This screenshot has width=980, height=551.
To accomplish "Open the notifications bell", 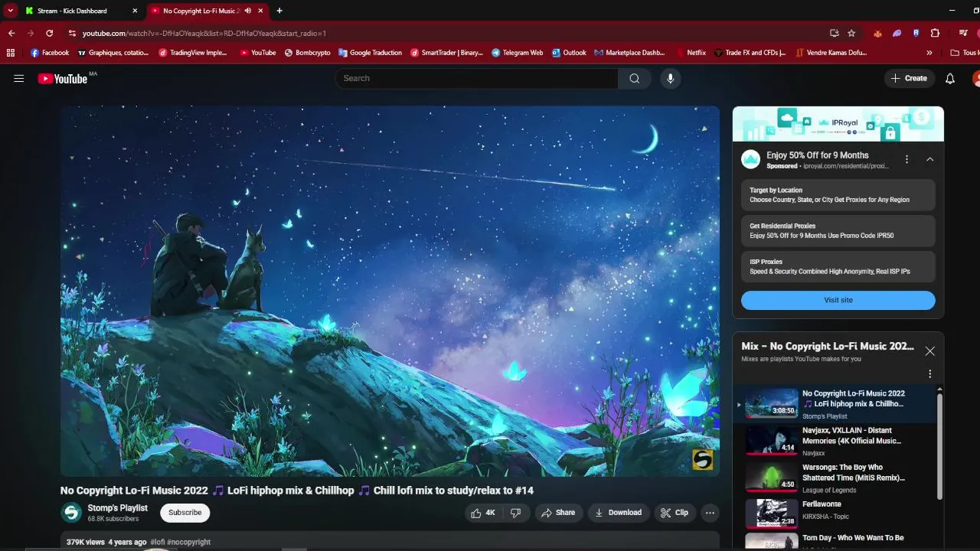I will [950, 78].
